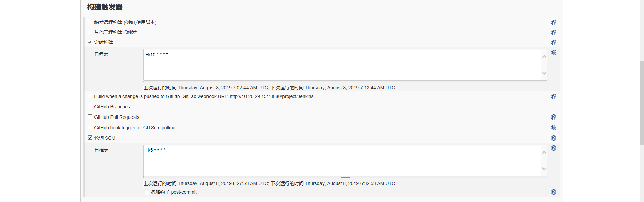The height and width of the screenshot is (202, 644).
Task: Open help for 忽略钩子 post-commit
Action: [553, 192]
